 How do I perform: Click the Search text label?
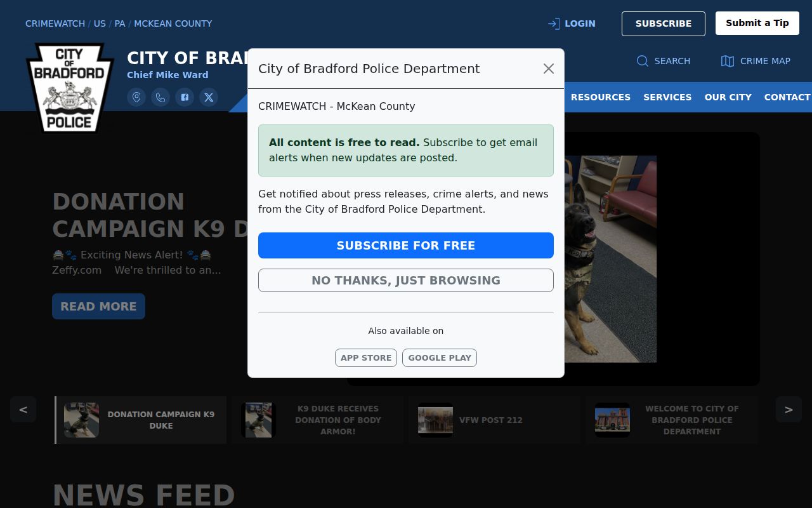click(x=672, y=61)
